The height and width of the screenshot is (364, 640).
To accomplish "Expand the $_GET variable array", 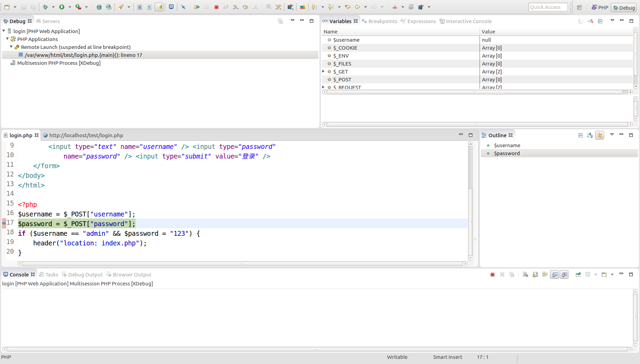I will (x=324, y=71).
